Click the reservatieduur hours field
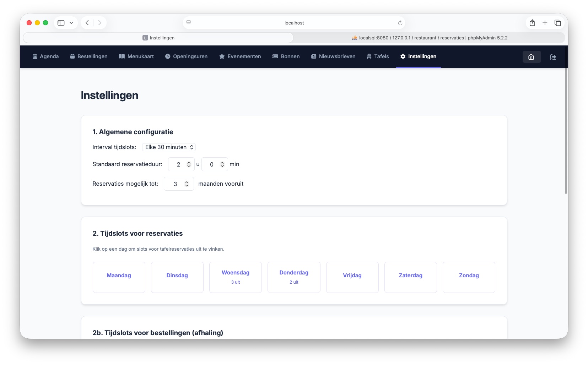The height and width of the screenshot is (365, 588). (181, 164)
